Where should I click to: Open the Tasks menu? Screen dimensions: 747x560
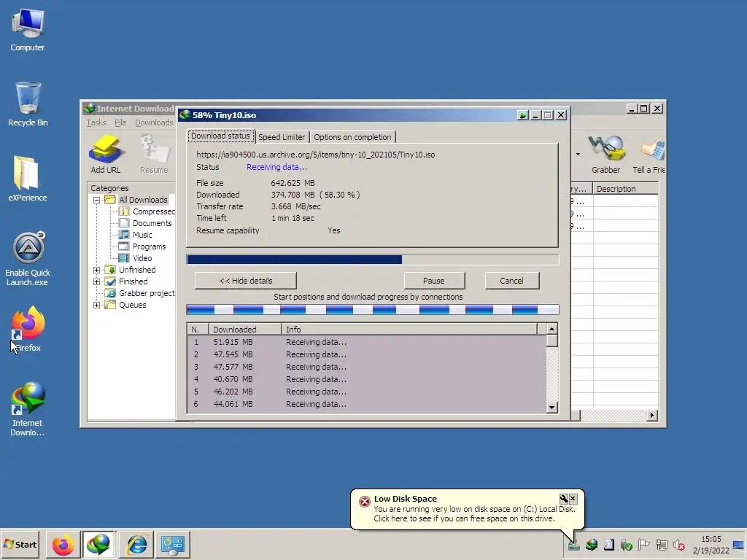coord(96,122)
